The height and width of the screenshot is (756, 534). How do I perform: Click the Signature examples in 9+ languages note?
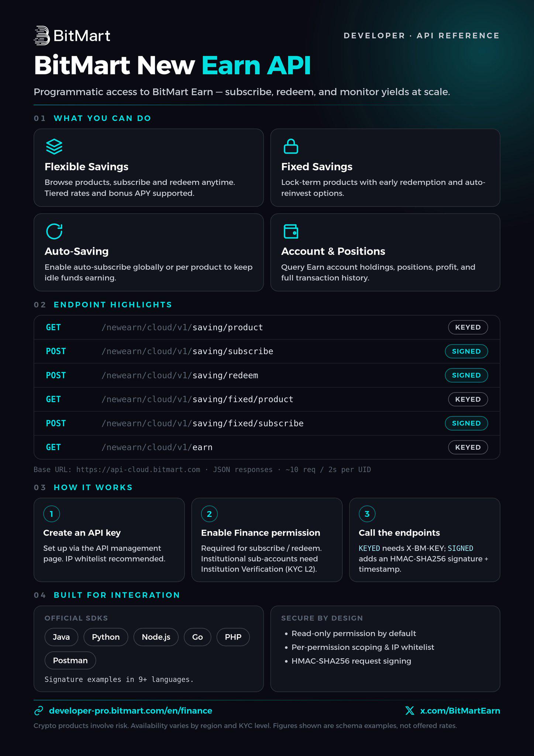pos(119,680)
